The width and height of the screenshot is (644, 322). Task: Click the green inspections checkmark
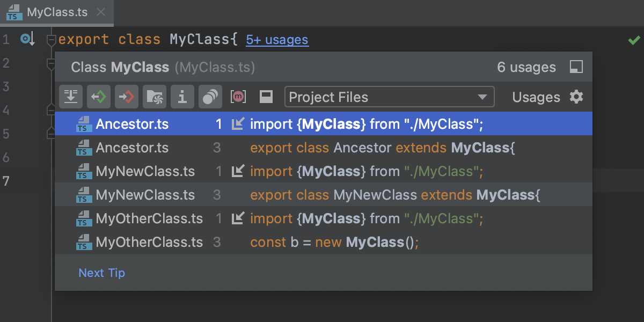[634, 39]
